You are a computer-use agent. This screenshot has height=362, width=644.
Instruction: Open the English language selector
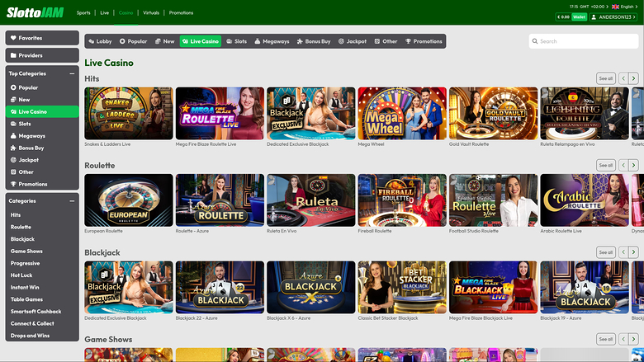tap(625, 7)
